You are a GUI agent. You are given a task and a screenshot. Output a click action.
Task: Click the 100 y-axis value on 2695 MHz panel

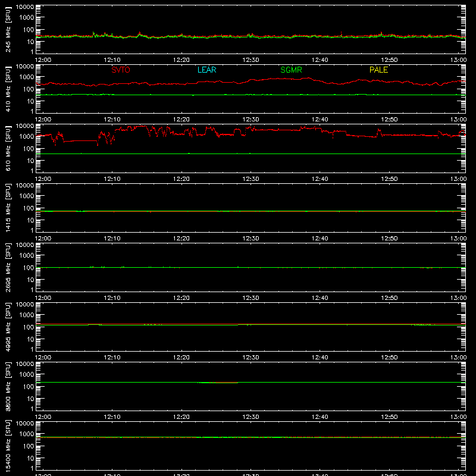(x=29, y=268)
